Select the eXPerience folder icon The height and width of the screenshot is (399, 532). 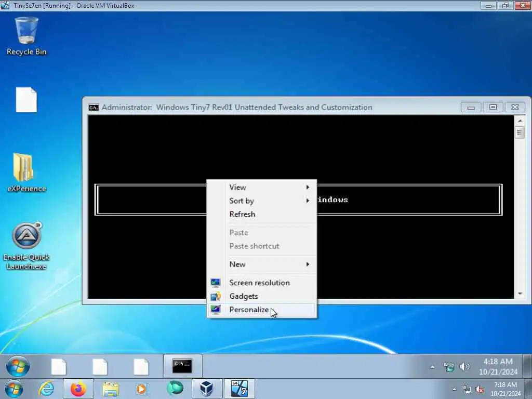coord(26,172)
